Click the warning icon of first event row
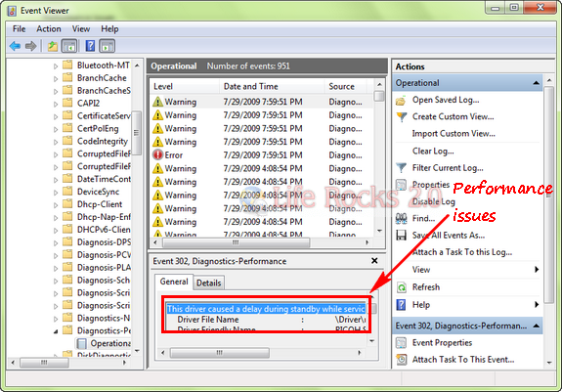The height and width of the screenshot is (392, 562). pos(157,102)
